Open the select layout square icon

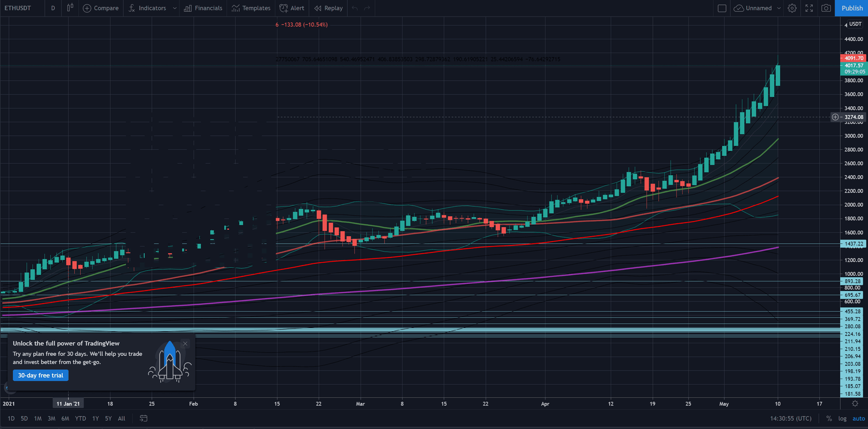coord(722,8)
